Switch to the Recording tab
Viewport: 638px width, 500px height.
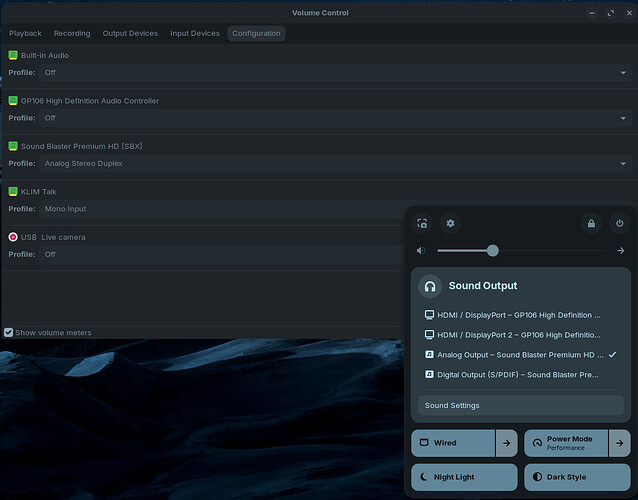pyautogui.click(x=72, y=33)
